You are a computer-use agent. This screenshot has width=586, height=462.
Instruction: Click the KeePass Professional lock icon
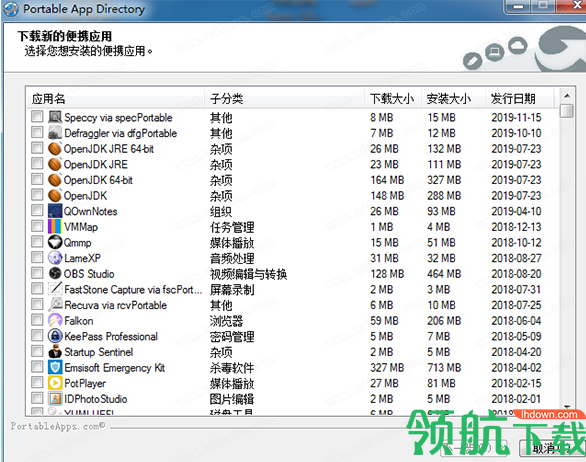click(x=55, y=336)
